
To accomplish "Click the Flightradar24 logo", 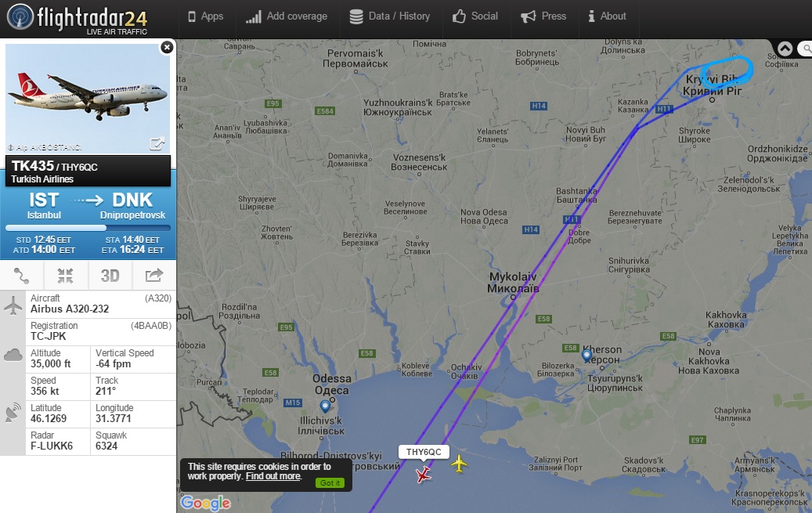I will point(78,19).
